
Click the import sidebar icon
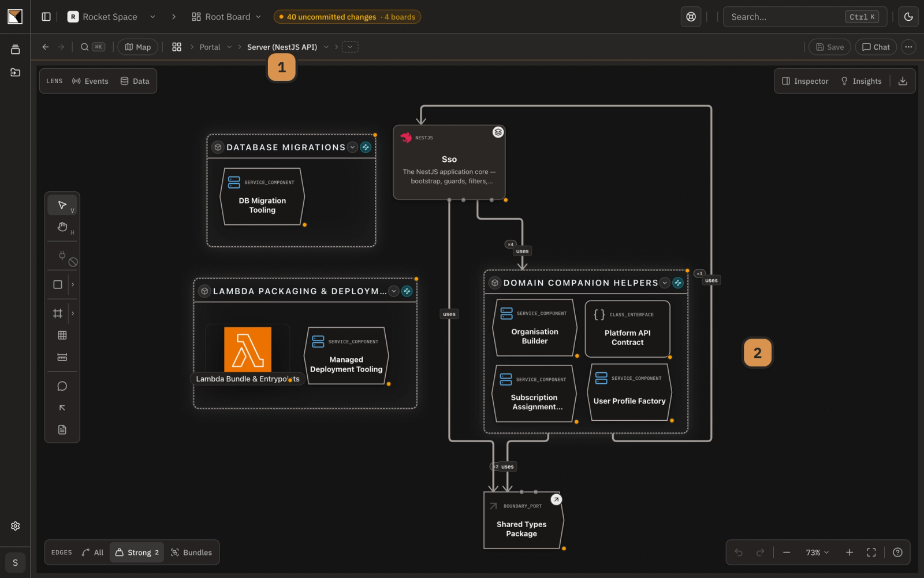point(15,72)
